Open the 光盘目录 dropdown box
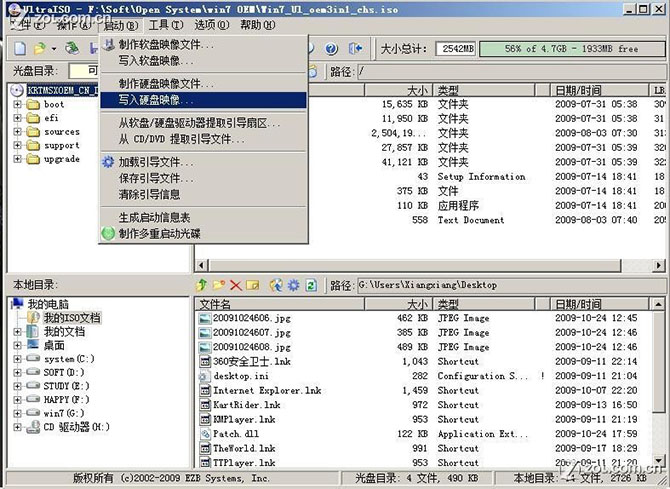Image resolution: width=670 pixels, height=489 pixels. [x=85, y=71]
